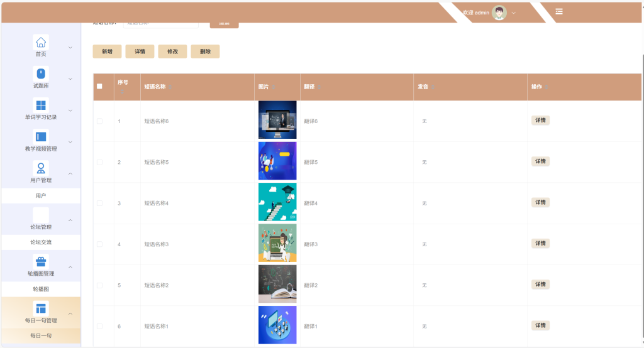Collapse the 论坛管理 menu chevron
Viewport: 644px width, 348px height.
click(70, 220)
